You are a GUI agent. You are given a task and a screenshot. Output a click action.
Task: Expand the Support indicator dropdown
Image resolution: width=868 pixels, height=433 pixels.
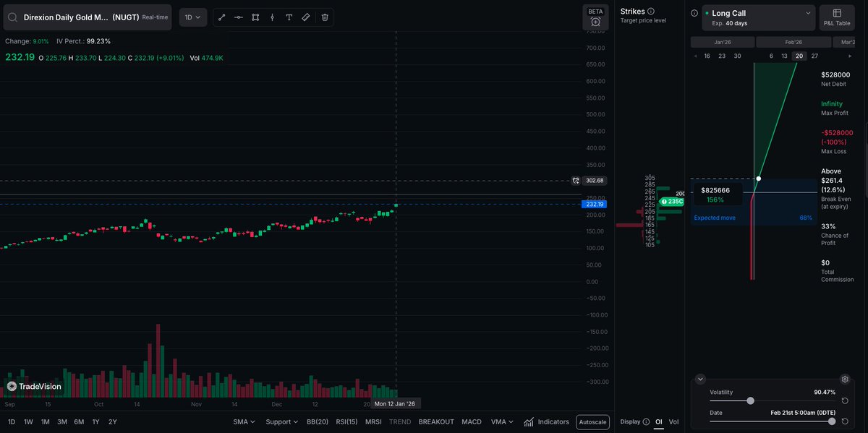pyautogui.click(x=281, y=421)
